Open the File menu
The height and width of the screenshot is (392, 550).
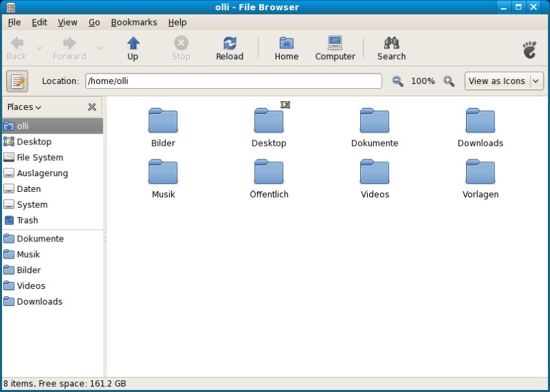click(x=14, y=23)
